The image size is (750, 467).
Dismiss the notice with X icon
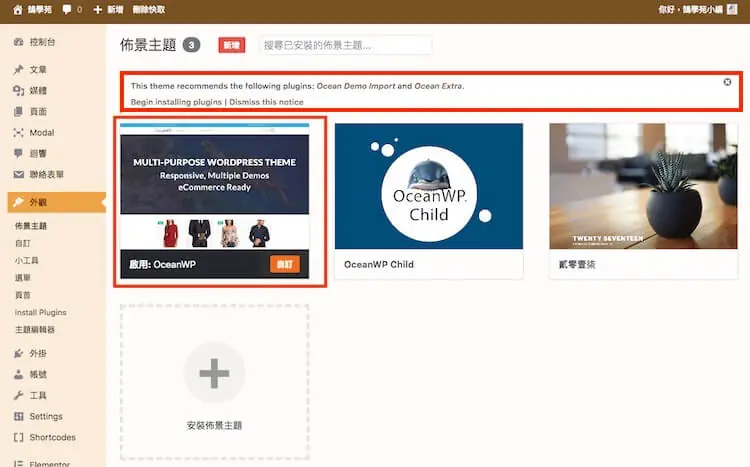coord(727,82)
